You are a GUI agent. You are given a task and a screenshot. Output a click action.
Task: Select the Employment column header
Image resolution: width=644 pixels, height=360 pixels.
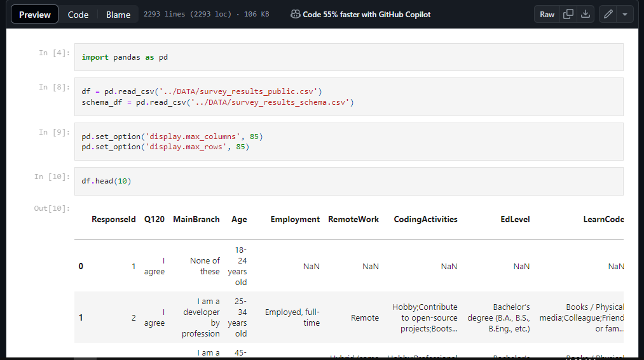coord(295,219)
